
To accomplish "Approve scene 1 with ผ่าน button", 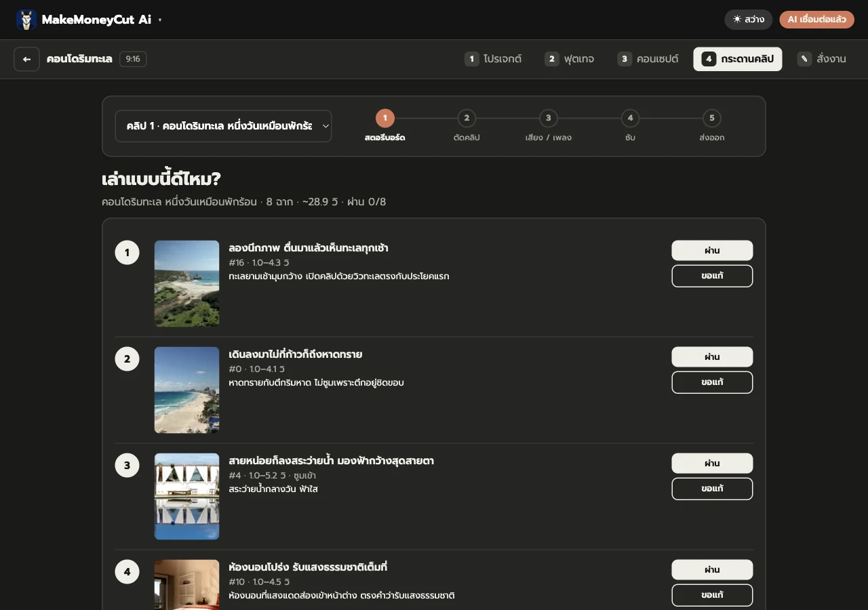I will pos(712,251).
